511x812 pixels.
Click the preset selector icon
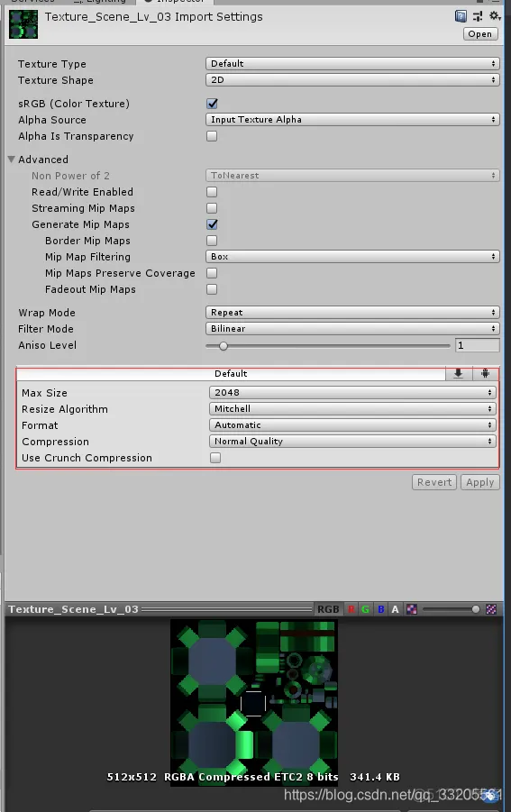coord(478,16)
